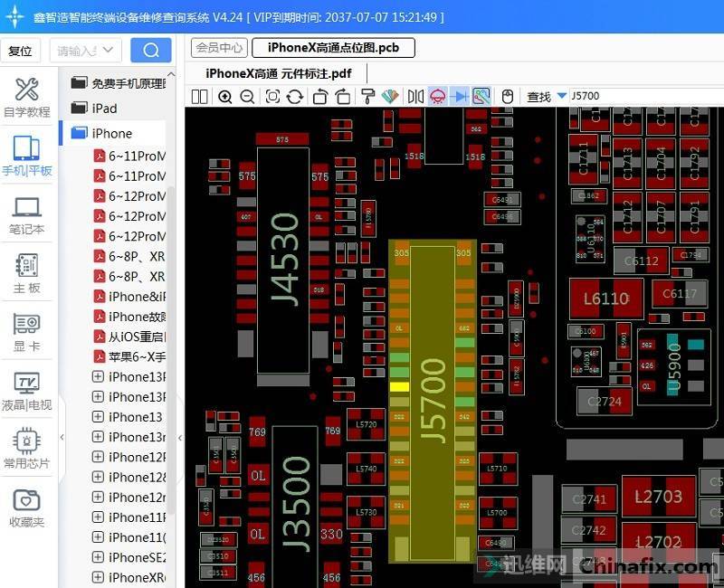Open the 显卡 graphics card category
The width and height of the screenshot is (724, 588).
pos(26,333)
